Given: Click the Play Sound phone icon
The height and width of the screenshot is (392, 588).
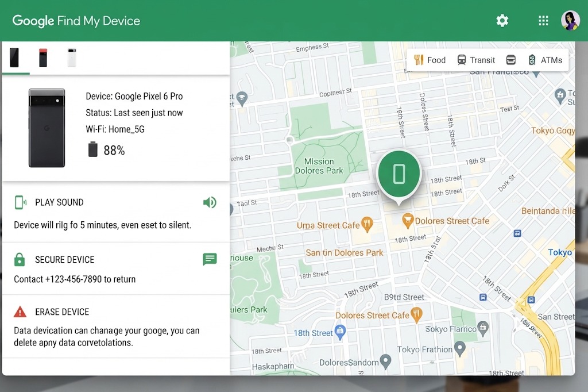Looking at the screenshot, I should [20, 202].
